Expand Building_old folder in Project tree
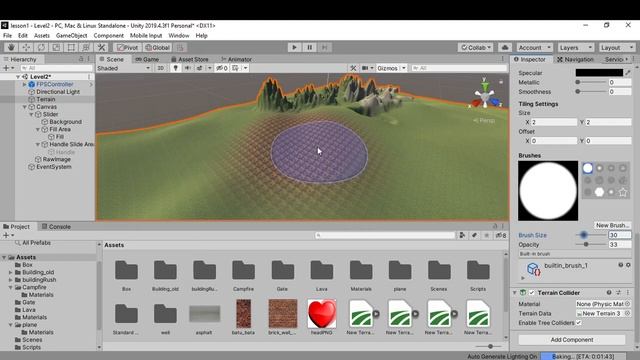The image size is (640, 360). [x=11, y=272]
